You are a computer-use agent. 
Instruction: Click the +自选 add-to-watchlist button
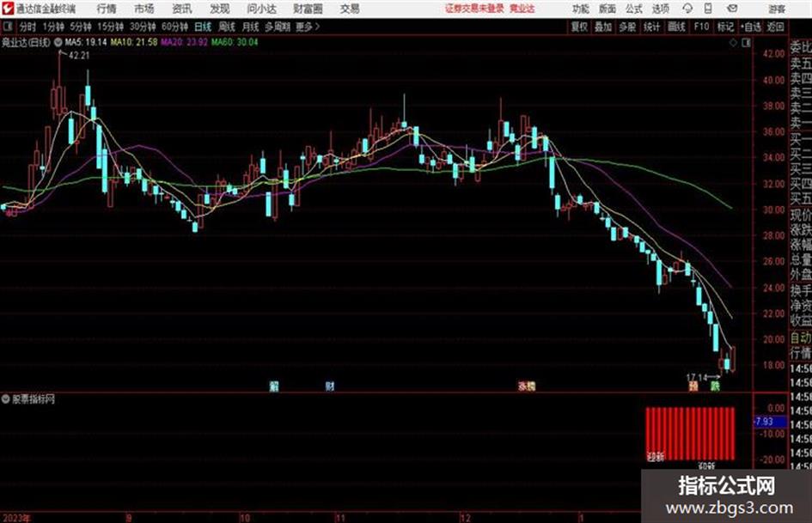pos(750,27)
